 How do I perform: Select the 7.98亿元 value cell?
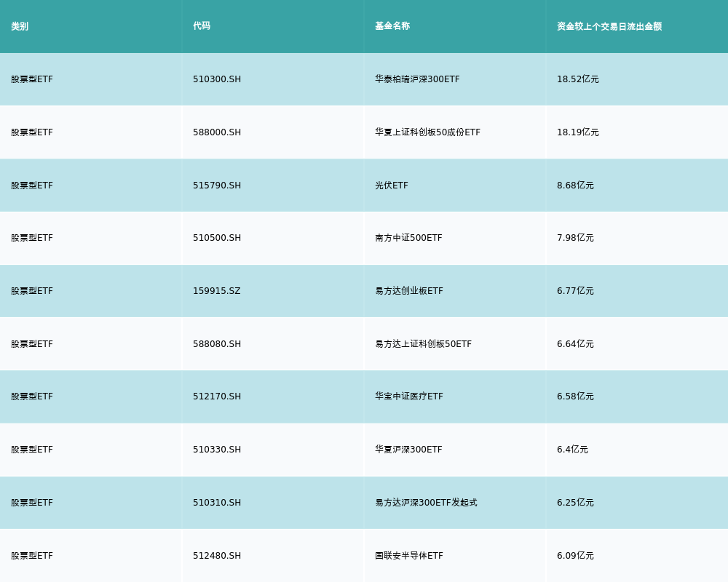[x=575, y=238]
